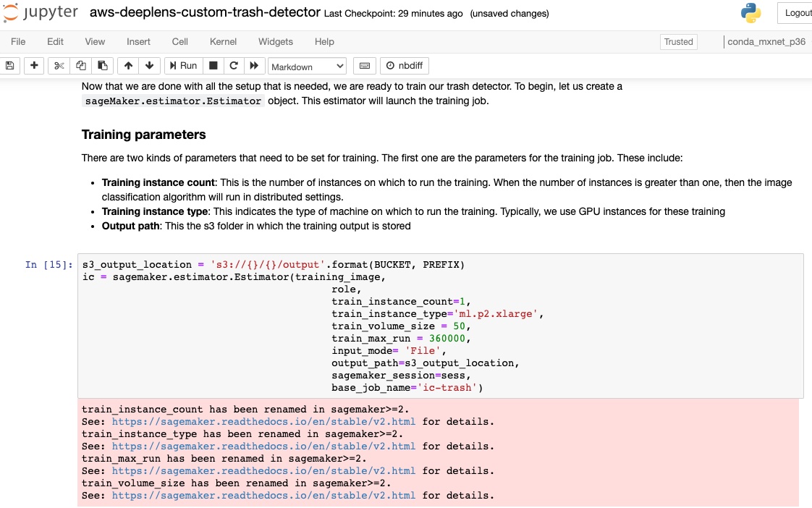812x508 pixels.
Task: Move selected cell up arrow
Action: [128, 66]
